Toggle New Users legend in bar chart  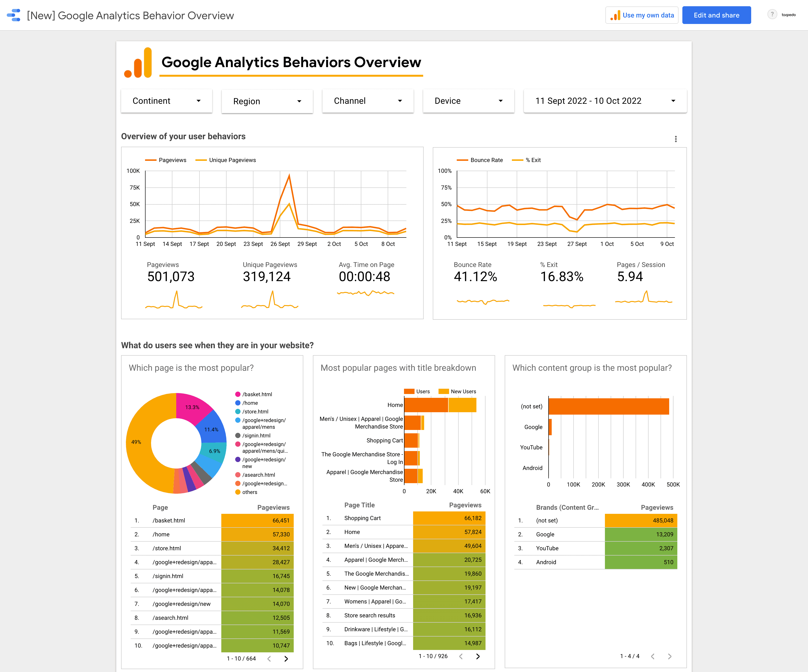[x=457, y=392]
